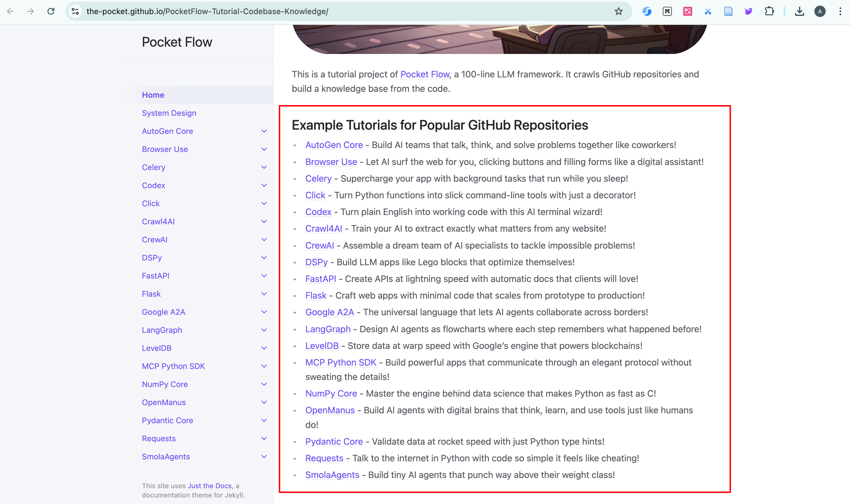Viewport: 850px width, 504px height.
Task: Open OpenManus tutorial link in list
Action: coord(330,410)
